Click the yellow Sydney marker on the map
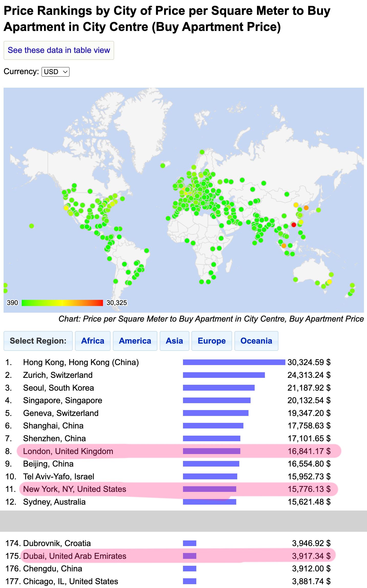This screenshot has height=588, width=367. tap(329, 282)
